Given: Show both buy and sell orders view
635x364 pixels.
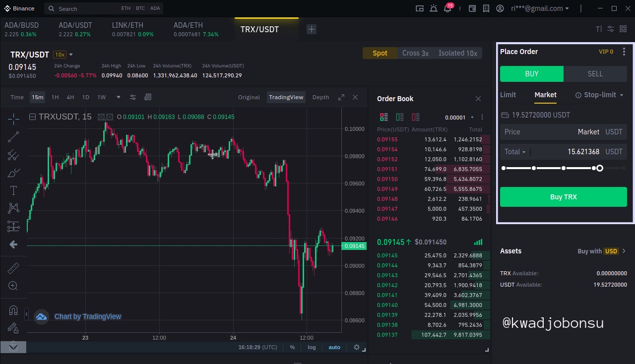Looking at the screenshot, I should pyautogui.click(x=384, y=117).
